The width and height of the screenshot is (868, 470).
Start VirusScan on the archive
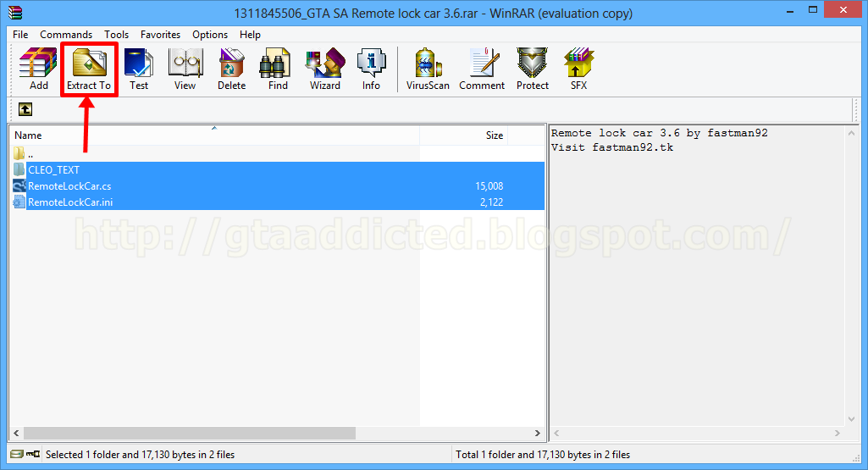point(428,69)
